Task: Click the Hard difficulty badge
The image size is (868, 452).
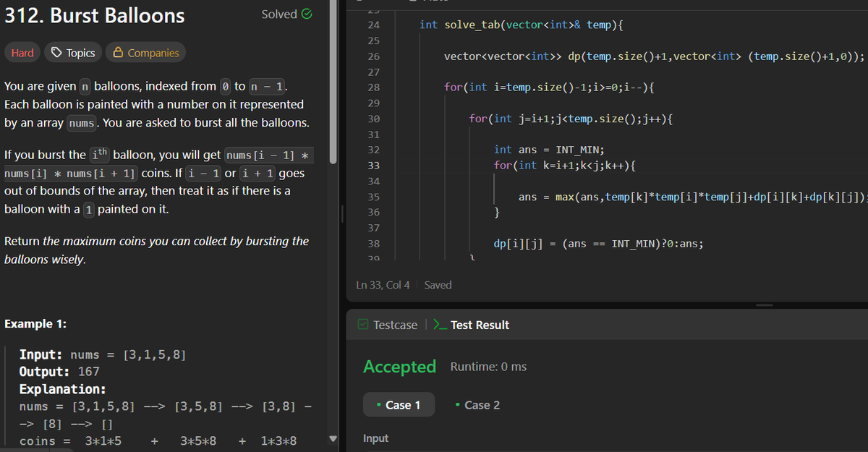Action: (x=22, y=53)
